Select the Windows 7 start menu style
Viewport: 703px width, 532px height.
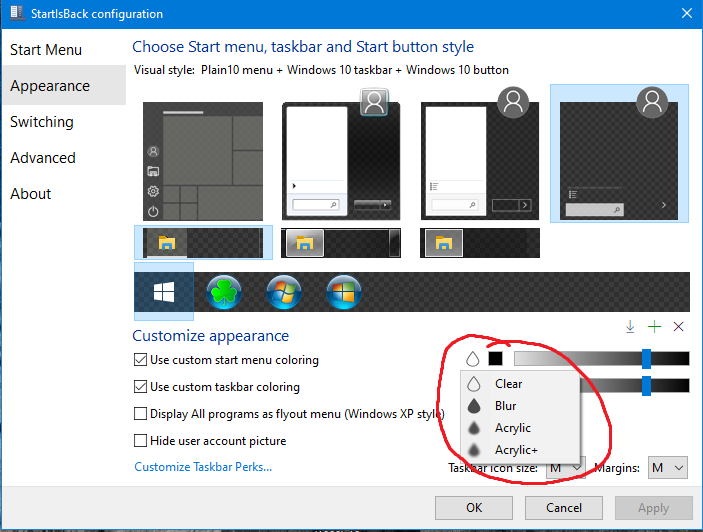click(341, 155)
